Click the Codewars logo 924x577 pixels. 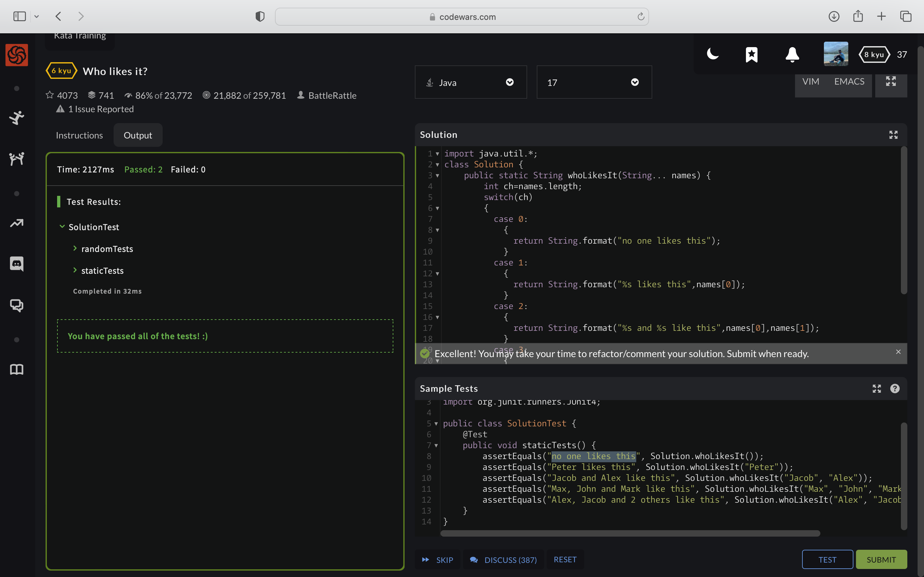pos(16,55)
